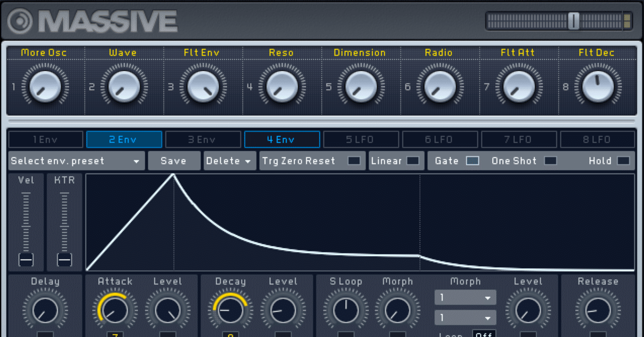Open the Delete dropdown menu
This screenshot has width=644, height=337.
[229, 161]
